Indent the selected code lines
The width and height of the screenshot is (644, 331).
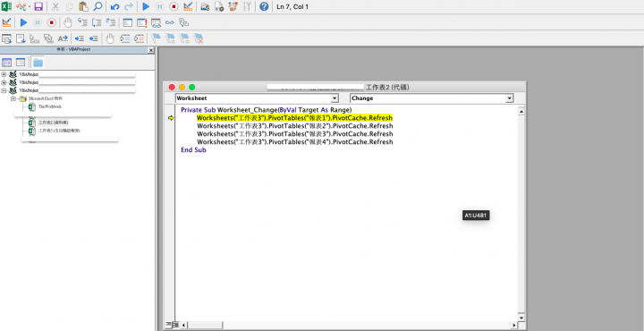point(80,38)
